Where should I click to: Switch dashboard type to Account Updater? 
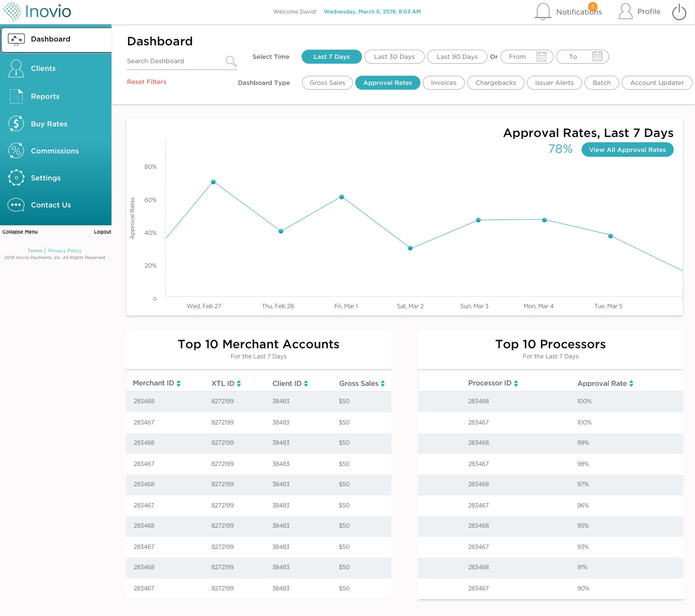(657, 83)
